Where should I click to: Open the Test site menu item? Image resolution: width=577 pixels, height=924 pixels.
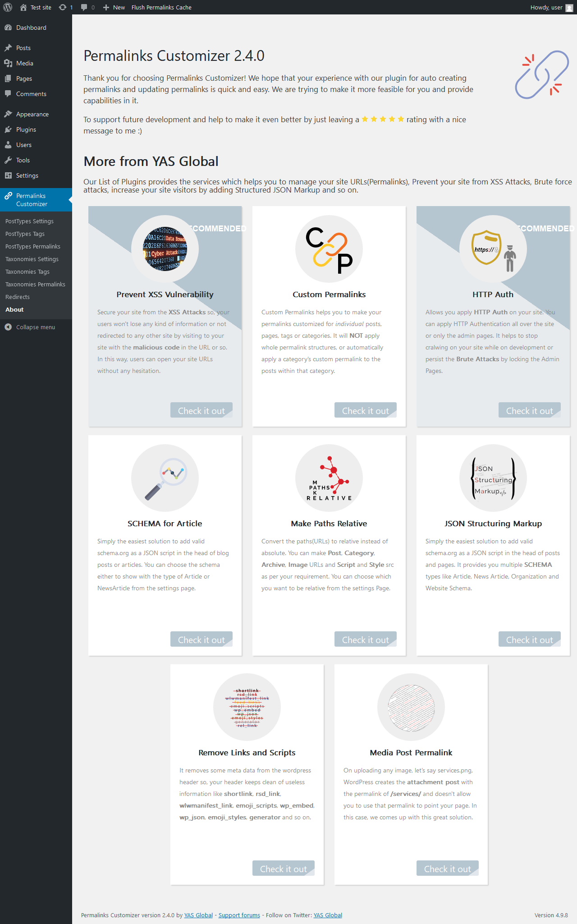(36, 7)
